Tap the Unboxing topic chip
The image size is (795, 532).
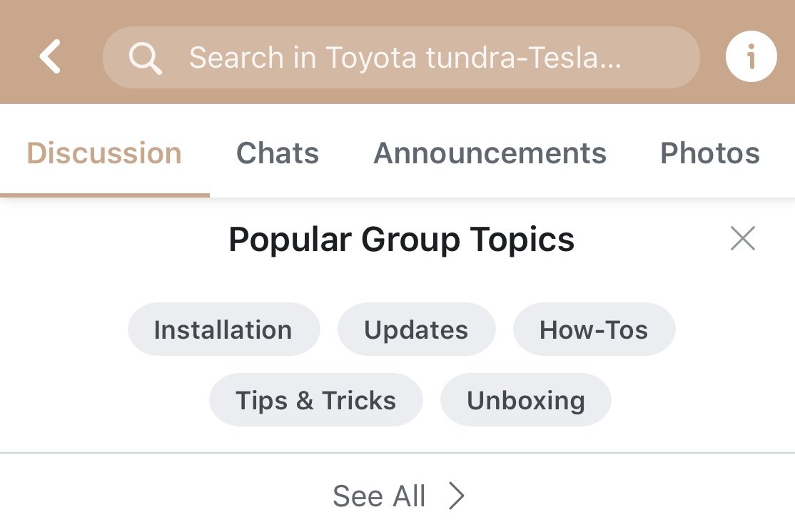coord(526,400)
